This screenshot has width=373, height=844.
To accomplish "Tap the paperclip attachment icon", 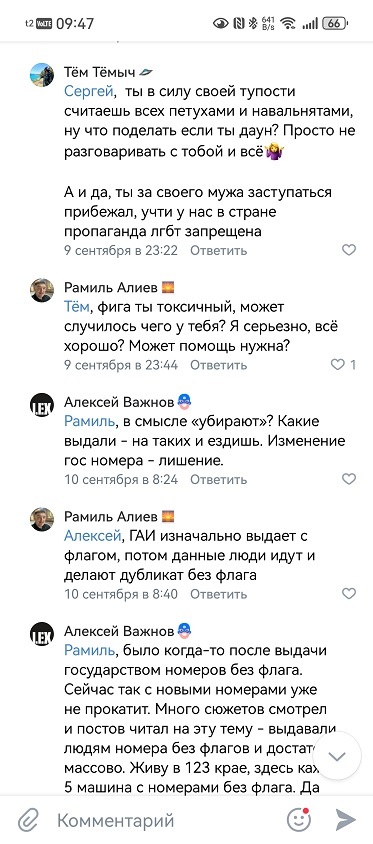I will 27,820.
